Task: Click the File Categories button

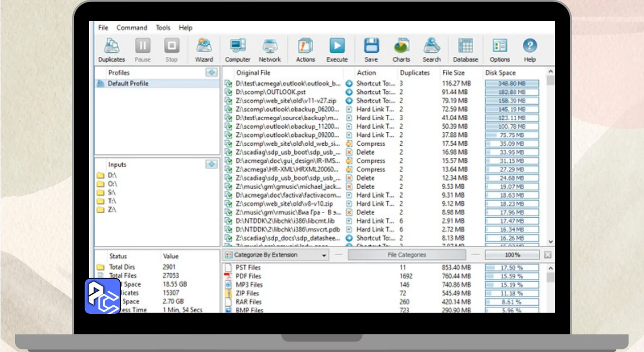Action: 407,255
